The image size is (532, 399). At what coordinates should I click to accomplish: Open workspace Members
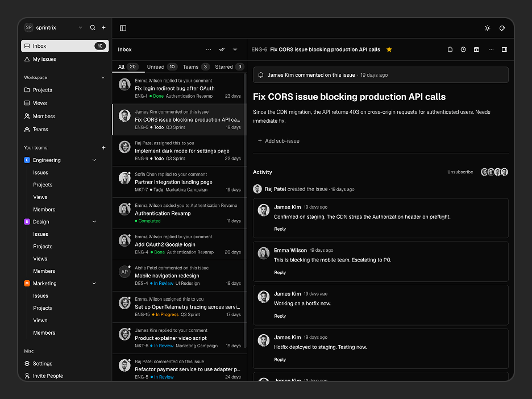point(65,116)
